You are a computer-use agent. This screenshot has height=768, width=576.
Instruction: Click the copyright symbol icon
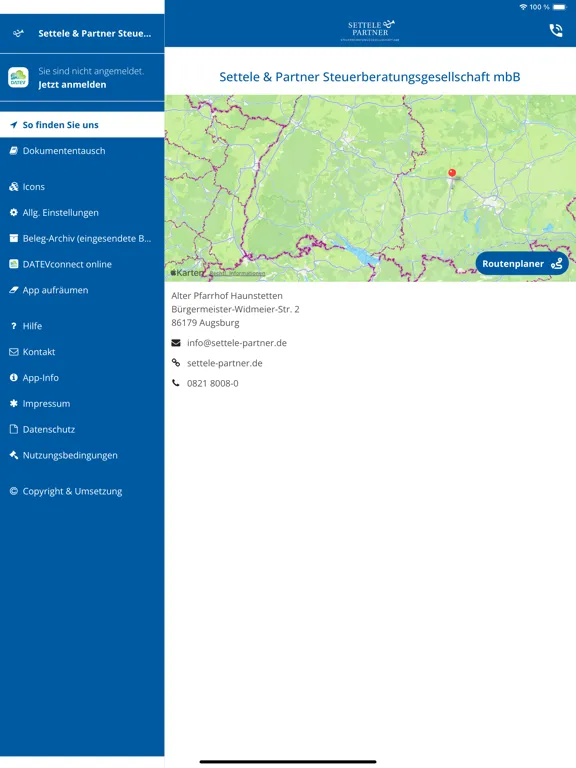point(14,491)
